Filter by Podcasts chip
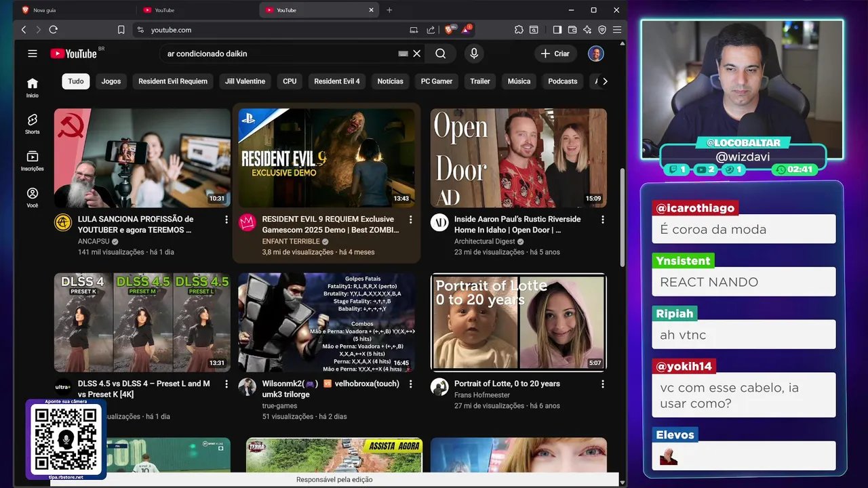 [x=563, y=81]
